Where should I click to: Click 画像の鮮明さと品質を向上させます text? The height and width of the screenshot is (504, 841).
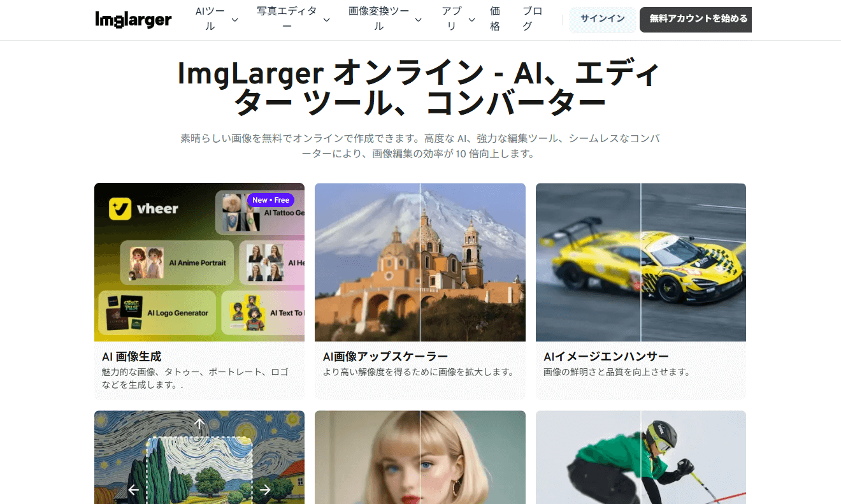click(x=617, y=371)
